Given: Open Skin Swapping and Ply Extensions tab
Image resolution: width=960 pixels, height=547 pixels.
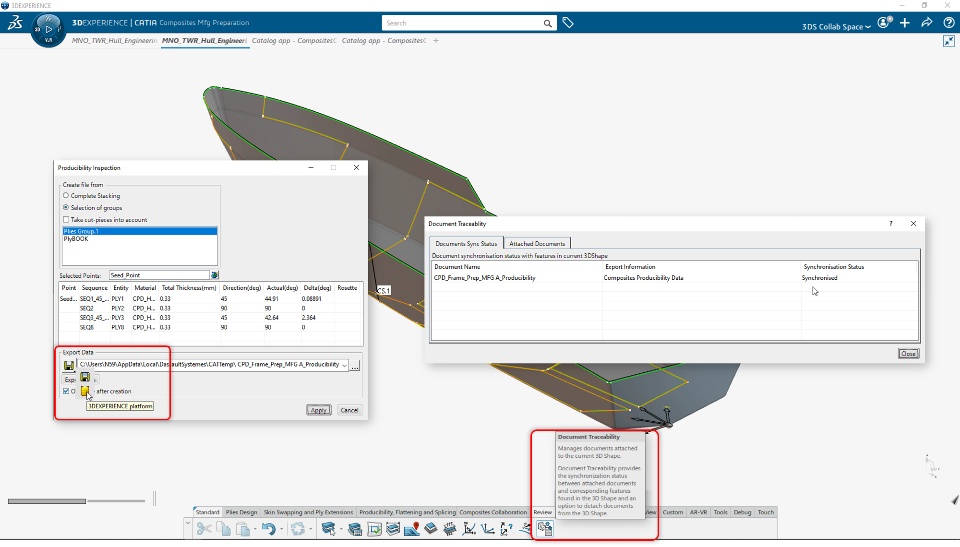Looking at the screenshot, I should point(308,512).
